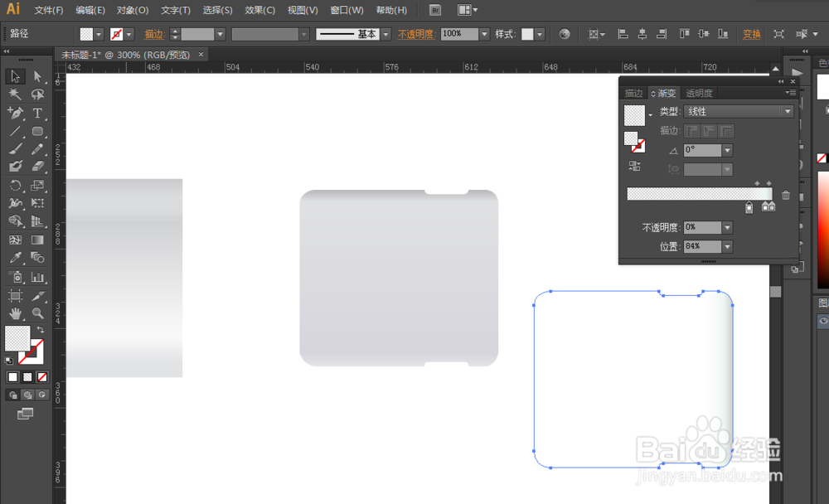Viewport: 829px width, 504px height.
Task: Swap fill and stroke colors
Action: coord(40,329)
